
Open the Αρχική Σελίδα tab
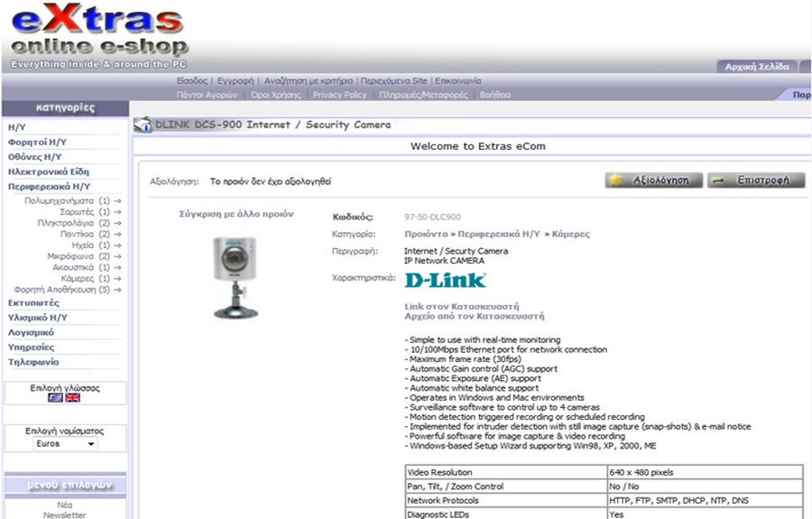point(757,67)
